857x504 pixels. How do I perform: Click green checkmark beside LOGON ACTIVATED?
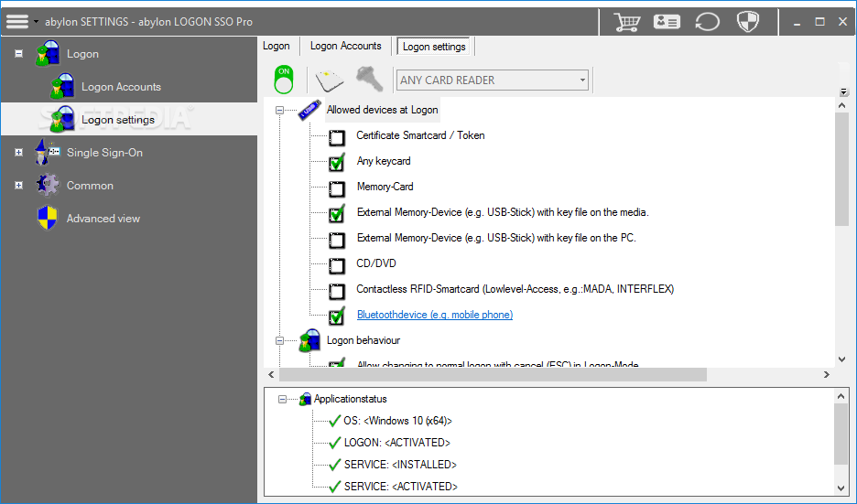tap(334, 443)
